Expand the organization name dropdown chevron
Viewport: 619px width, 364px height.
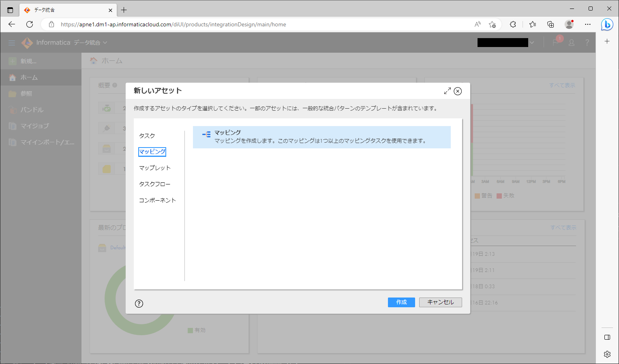(x=532, y=42)
